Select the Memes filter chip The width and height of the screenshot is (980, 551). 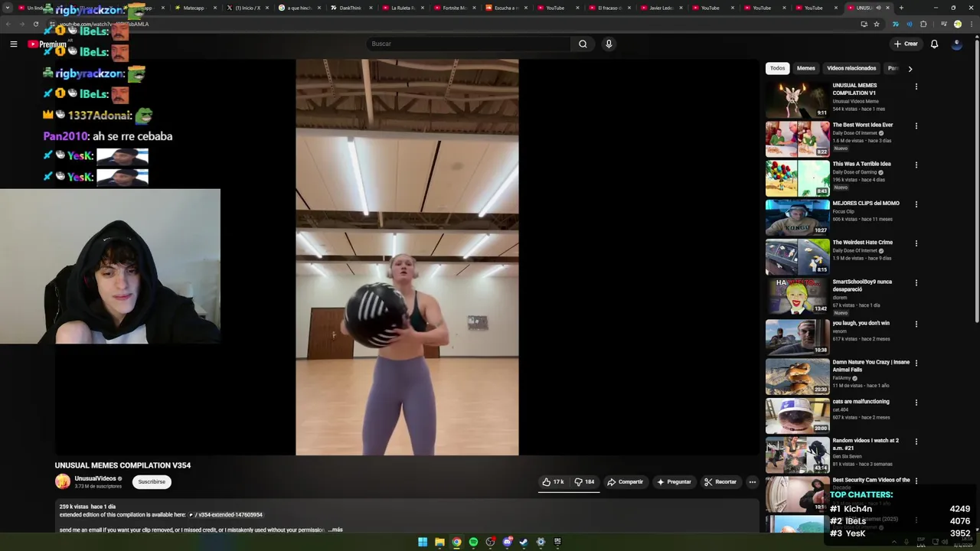click(x=805, y=68)
